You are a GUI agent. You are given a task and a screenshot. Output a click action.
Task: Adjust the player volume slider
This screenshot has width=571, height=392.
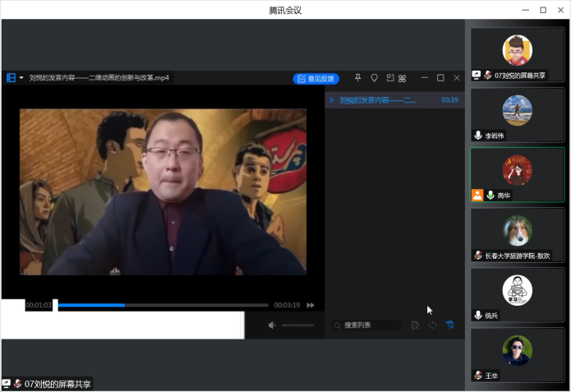click(297, 325)
